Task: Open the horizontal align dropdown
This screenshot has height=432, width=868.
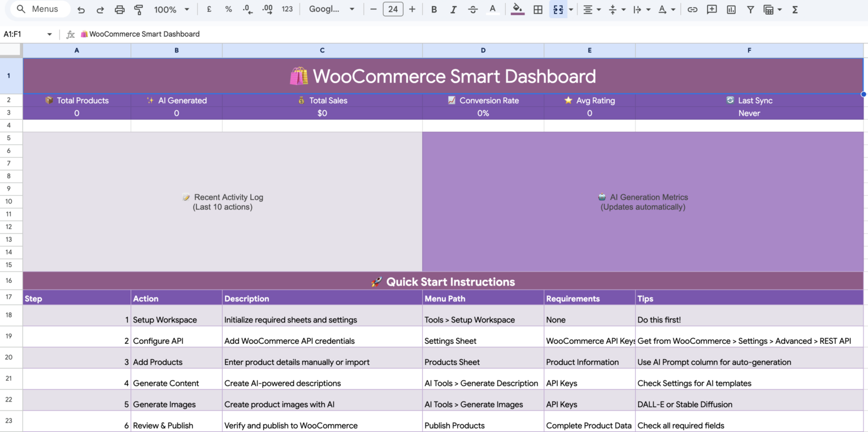Action: [592, 10]
